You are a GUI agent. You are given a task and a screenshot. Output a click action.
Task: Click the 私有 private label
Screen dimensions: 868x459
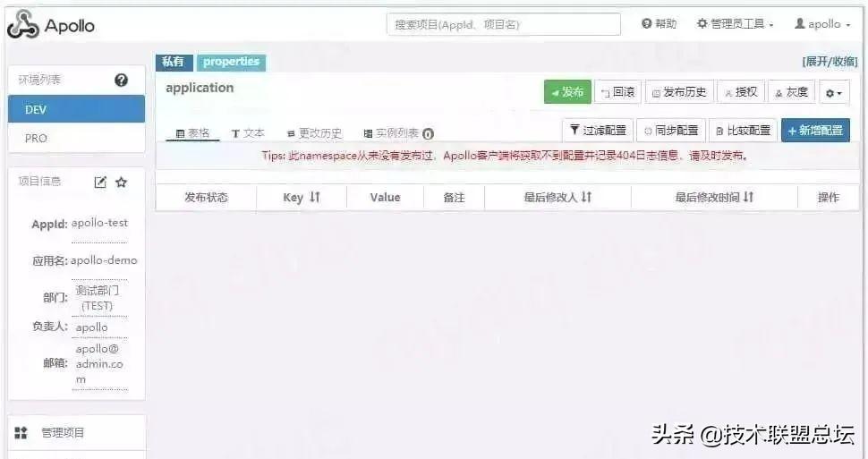coord(174,62)
